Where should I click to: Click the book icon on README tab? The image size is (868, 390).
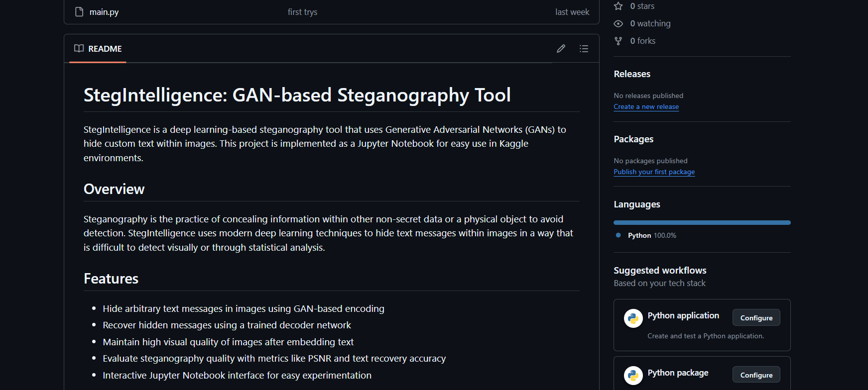point(79,49)
